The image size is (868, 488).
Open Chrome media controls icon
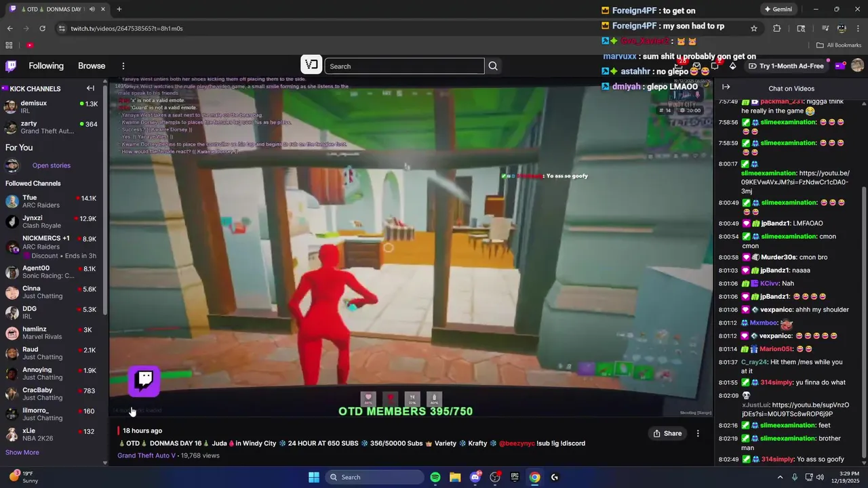tap(825, 28)
